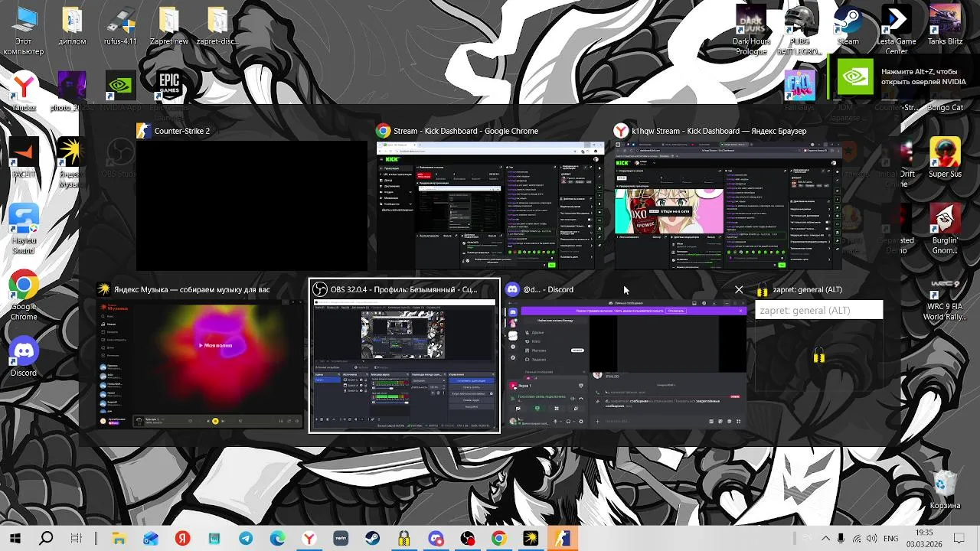Show hidden system tray icons
980x551 pixels.
825,539
